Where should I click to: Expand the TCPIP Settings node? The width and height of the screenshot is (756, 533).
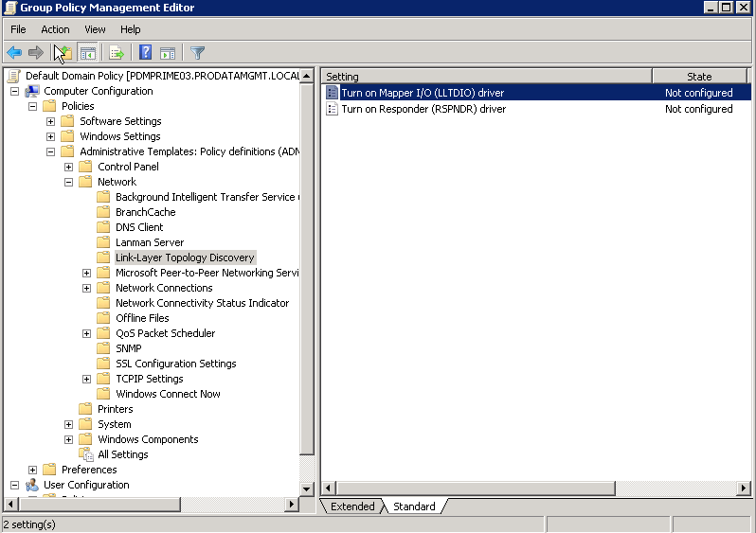coord(87,379)
